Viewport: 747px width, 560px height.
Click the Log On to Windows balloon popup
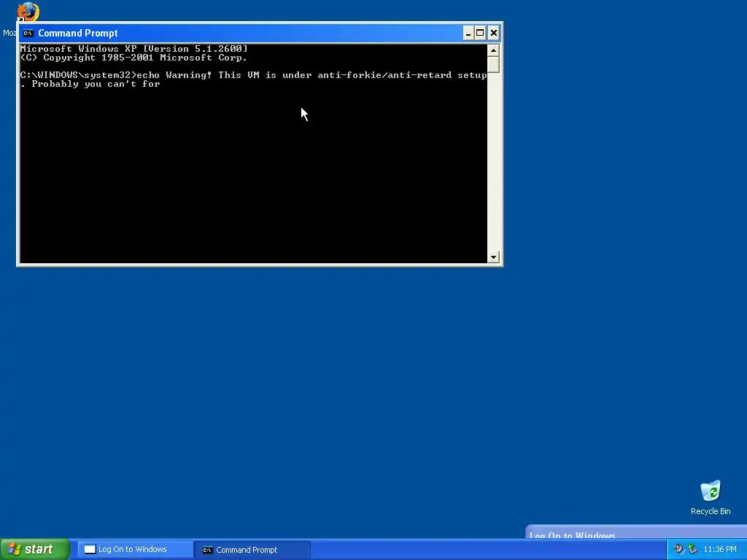(x=636, y=532)
